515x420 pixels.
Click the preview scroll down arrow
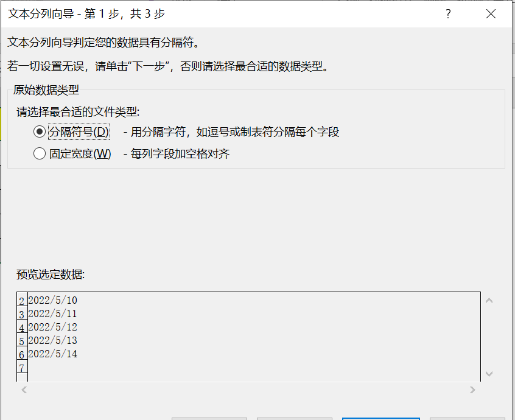click(489, 374)
